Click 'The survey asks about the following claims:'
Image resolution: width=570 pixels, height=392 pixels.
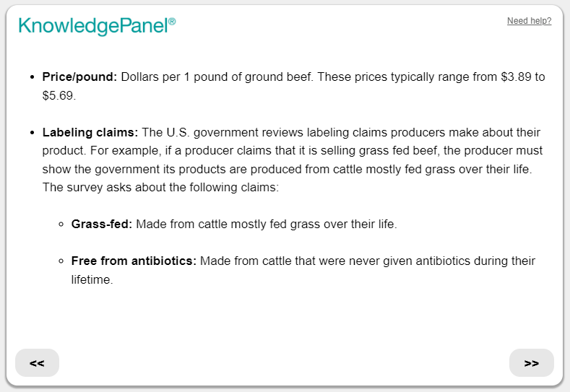(160, 188)
